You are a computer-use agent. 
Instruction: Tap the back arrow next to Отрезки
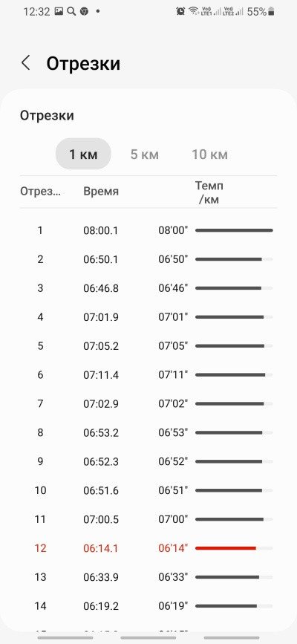(x=26, y=63)
